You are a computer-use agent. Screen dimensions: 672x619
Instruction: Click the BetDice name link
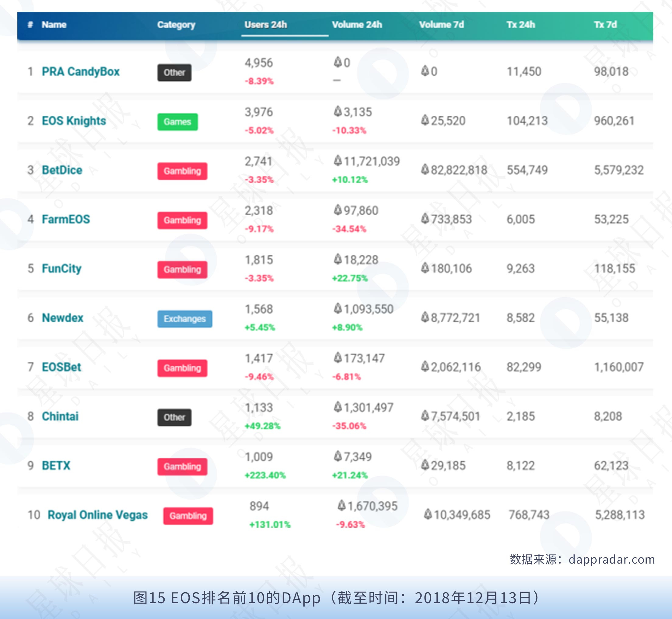(x=62, y=170)
